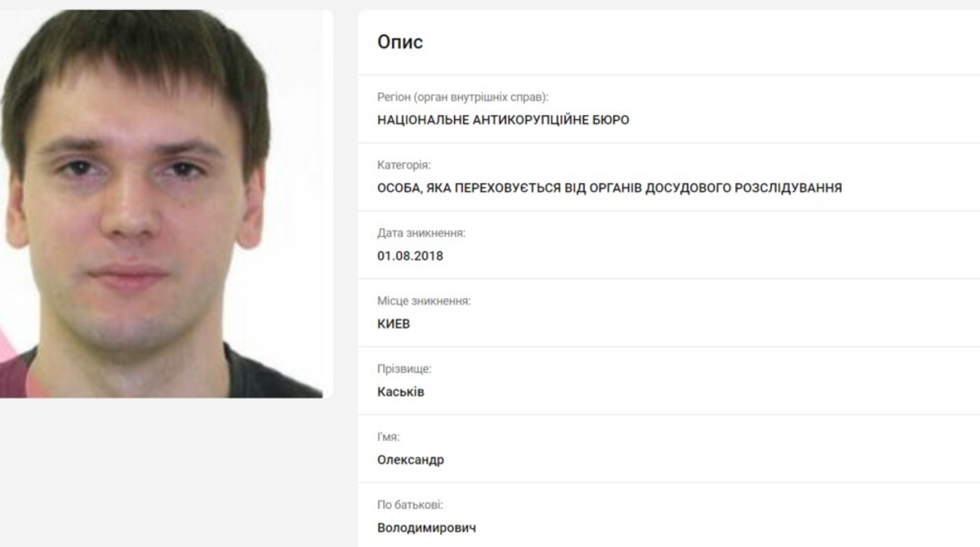
Task: Click the Опис section heading
Action: click(400, 42)
